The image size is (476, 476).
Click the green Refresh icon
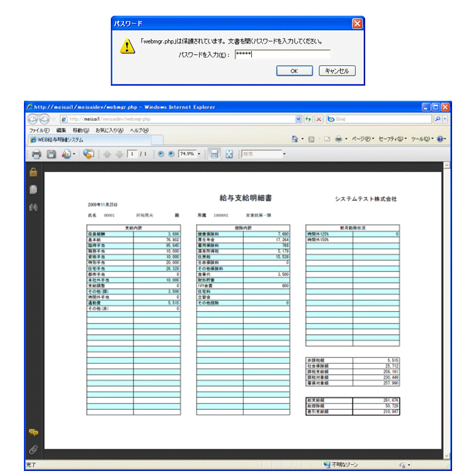coord(308,119)
